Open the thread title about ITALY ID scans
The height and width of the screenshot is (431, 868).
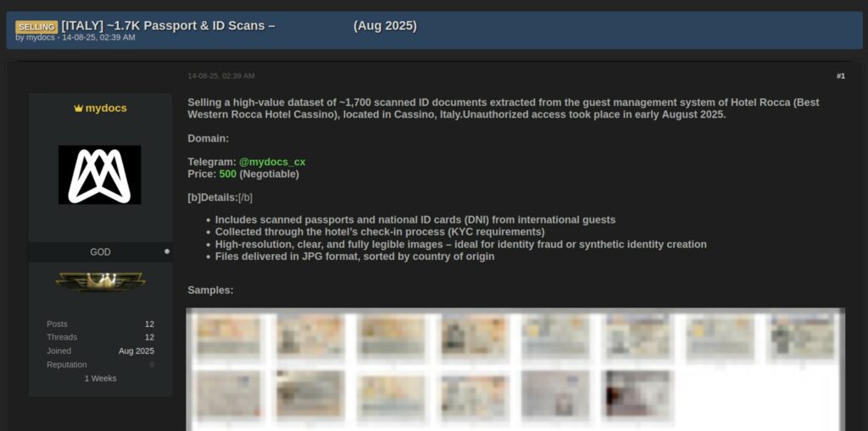168,25
